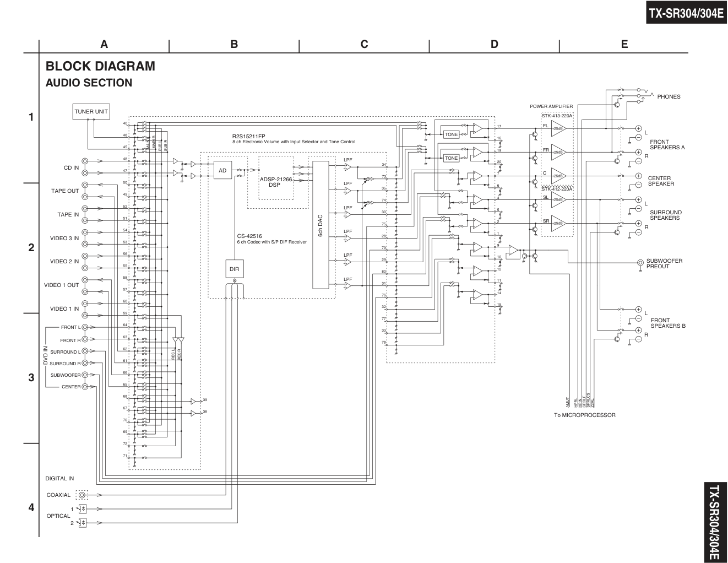Click the COAXIAL digital input jack
728x563 pixels.
tap(82, 495)
